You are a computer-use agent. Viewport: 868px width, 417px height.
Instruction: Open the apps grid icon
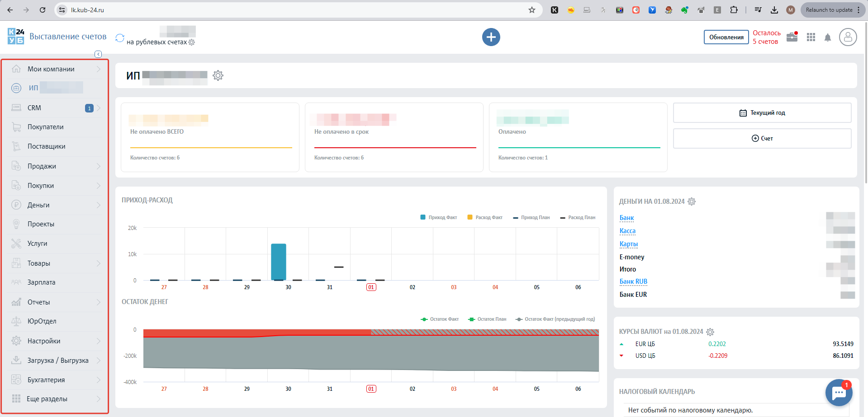pyautogui.click(x=811, y=37)
